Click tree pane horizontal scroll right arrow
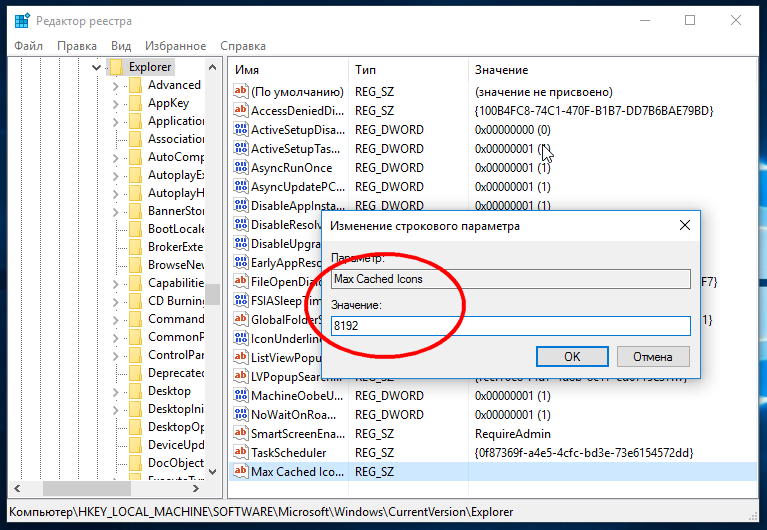Viewport: 767px width, 530px height. [x=196, y=488]
